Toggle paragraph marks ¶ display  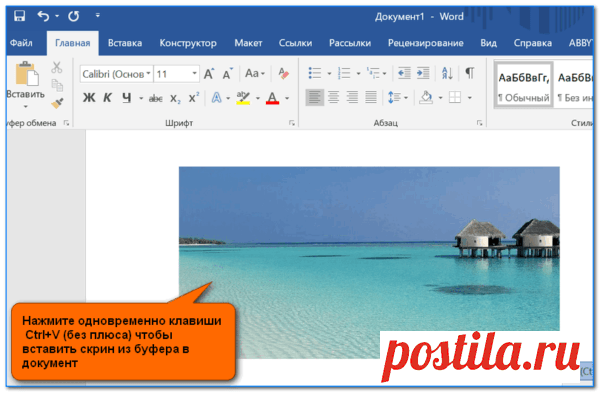[x=470, y=73]
